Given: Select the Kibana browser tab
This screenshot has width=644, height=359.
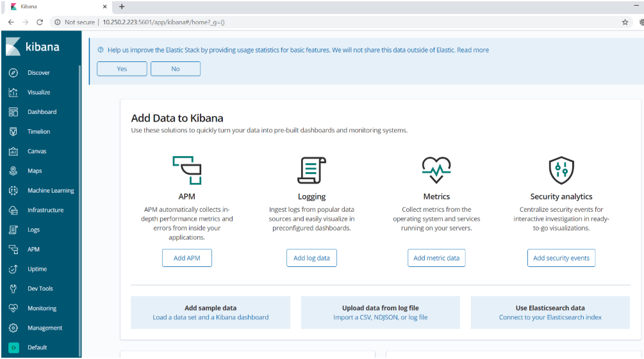Looking at the screenshot, I should pos(58,6).
